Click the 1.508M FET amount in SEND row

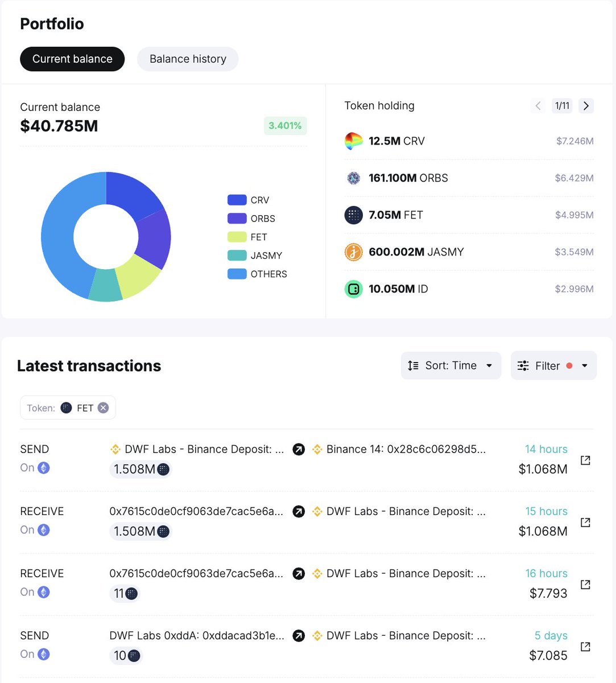140,470
